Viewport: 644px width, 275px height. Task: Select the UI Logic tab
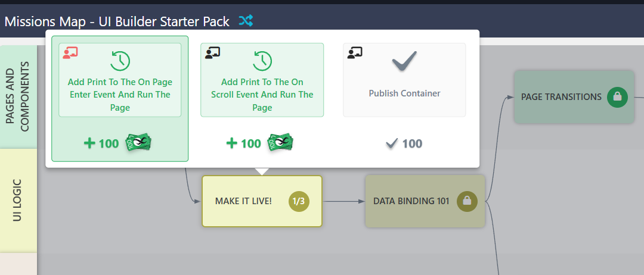18,200
